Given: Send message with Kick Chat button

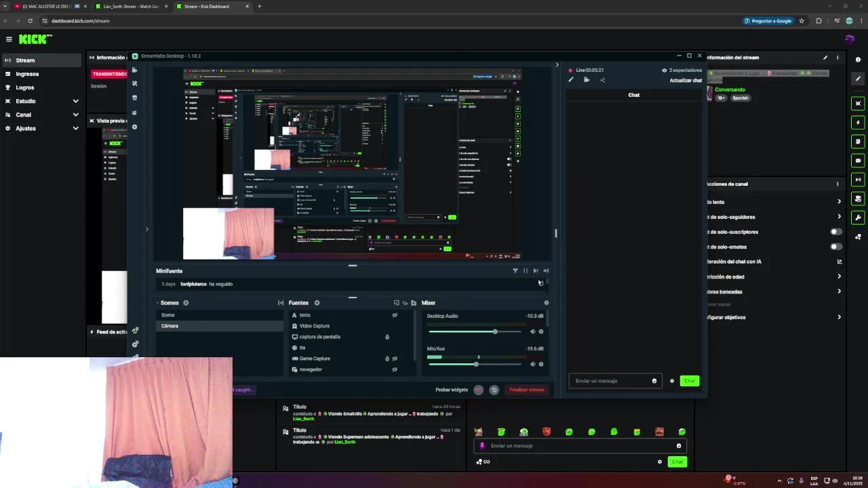Looking at the screenshot, I should [677, 462].
